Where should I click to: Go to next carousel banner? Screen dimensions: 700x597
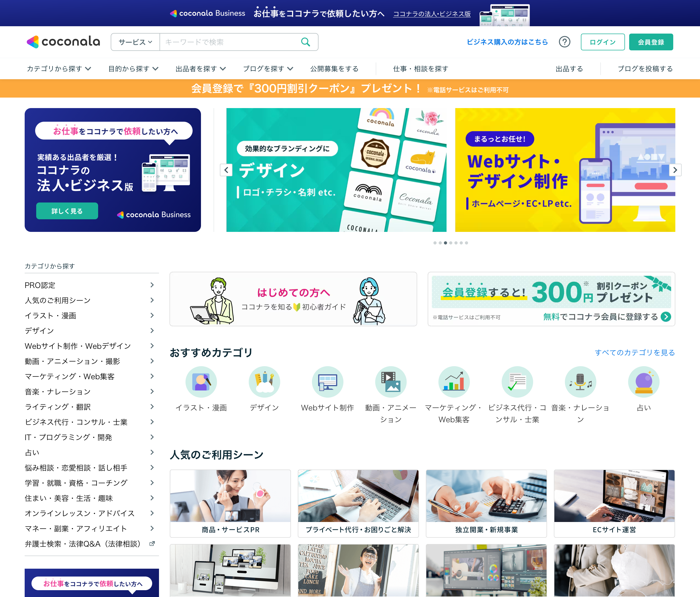675,170
